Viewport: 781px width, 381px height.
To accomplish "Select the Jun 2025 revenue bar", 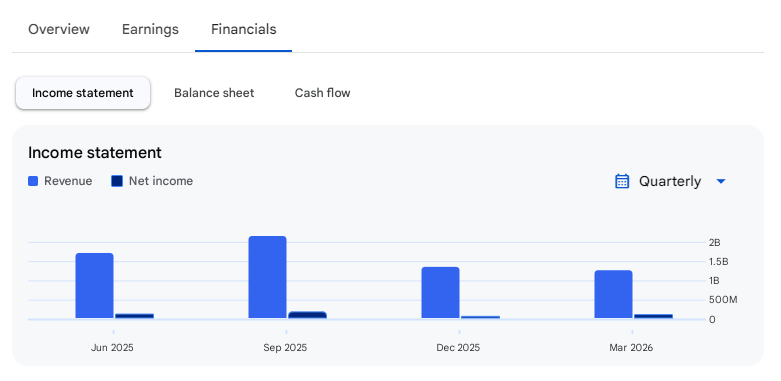I will (x=95, y=286).
